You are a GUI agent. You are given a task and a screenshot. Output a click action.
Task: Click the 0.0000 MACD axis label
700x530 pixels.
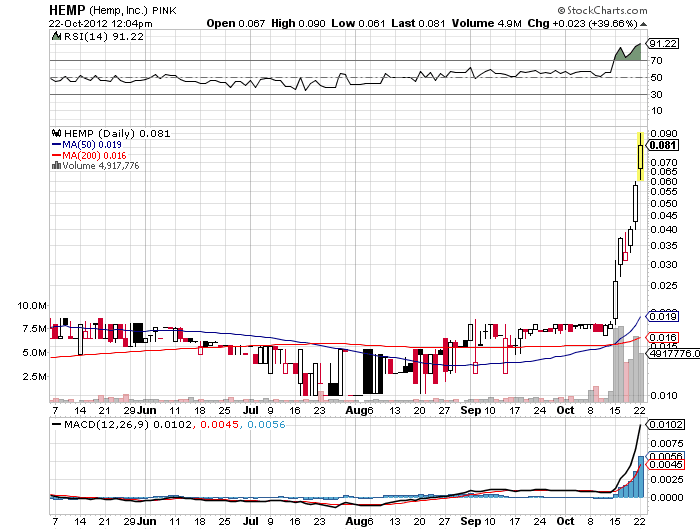(x=667, y=497)
